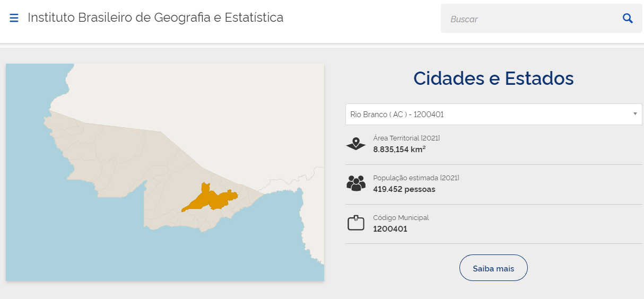Focus the Buscar search field
644x299 pixels.
(x=530, y=19)
